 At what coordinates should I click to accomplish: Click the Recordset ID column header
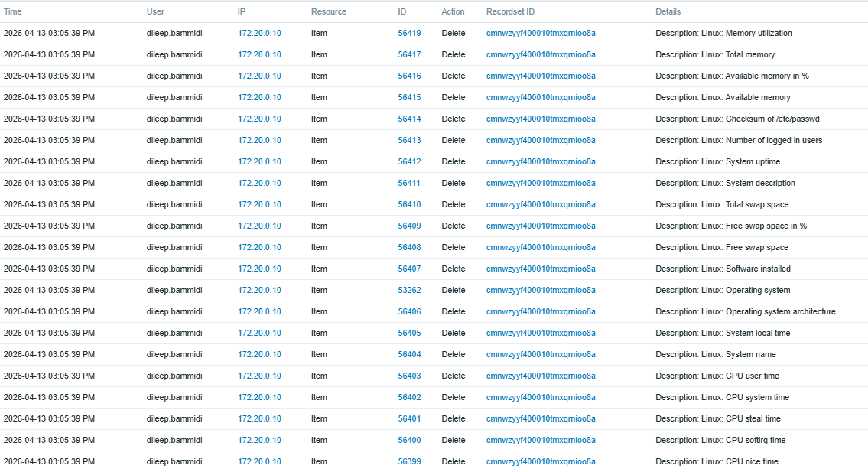[x=510, y=11]
